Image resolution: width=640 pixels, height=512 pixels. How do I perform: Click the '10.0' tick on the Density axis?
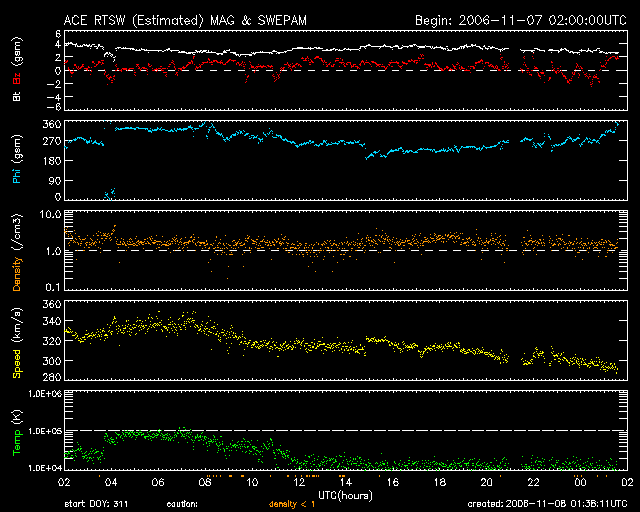(x=50, y=214)
